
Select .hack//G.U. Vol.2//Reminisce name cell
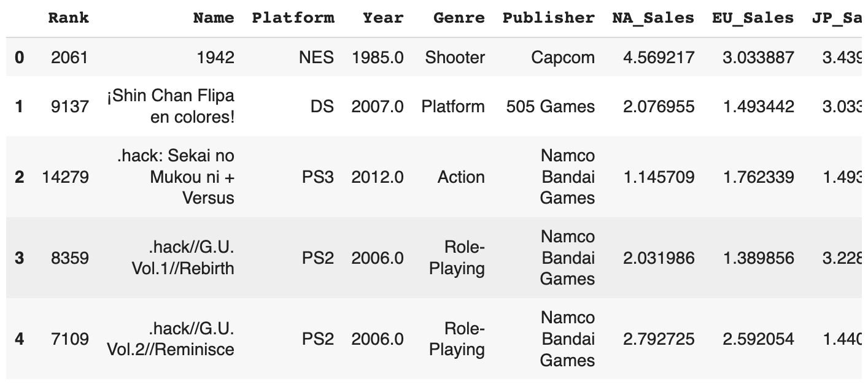pyautogui.click(x=171, y=339)
